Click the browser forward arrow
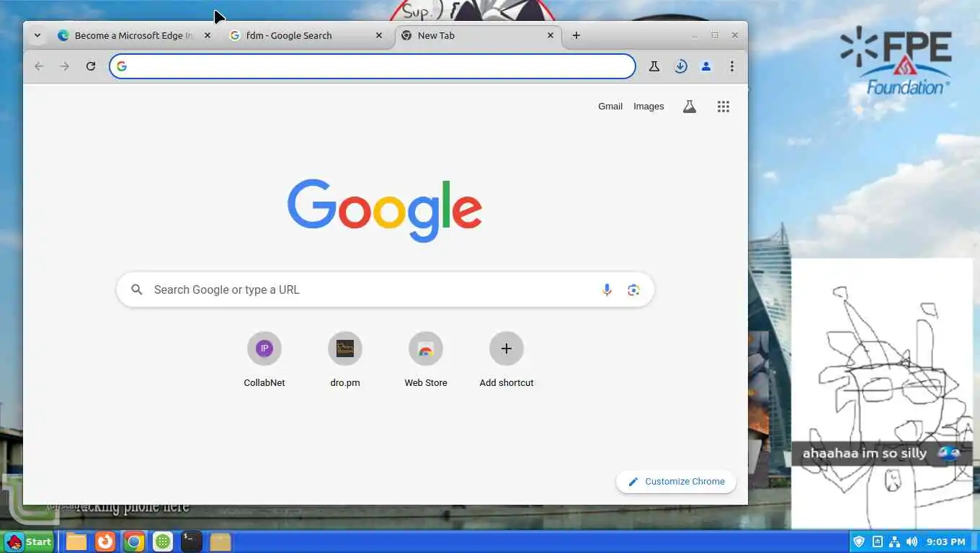Viewport: 980px width, 553px height. pos(65,66)
